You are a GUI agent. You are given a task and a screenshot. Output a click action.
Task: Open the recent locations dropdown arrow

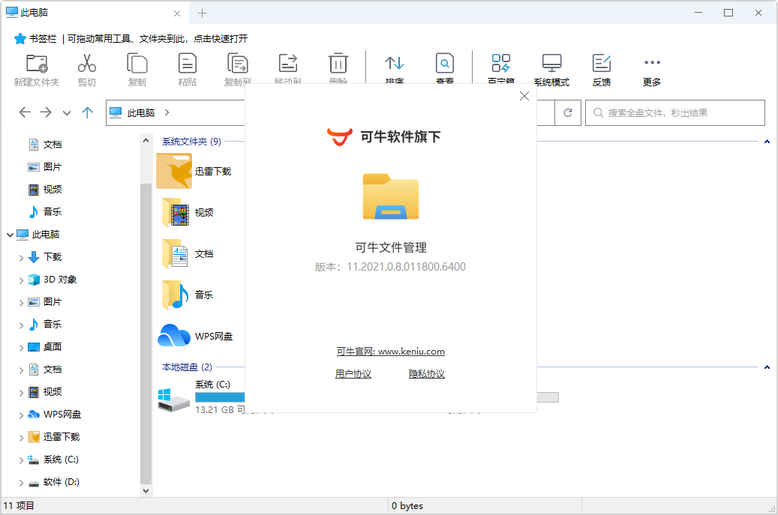(67, 113)
